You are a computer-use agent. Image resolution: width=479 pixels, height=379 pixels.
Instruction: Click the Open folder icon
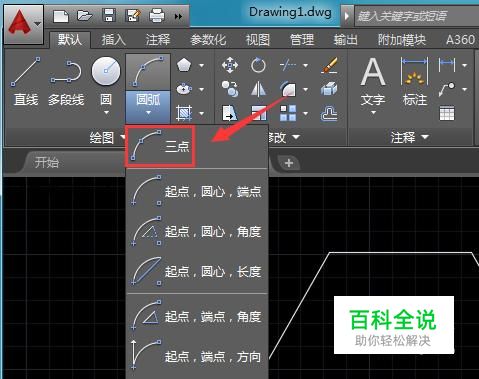click(85, 16)
